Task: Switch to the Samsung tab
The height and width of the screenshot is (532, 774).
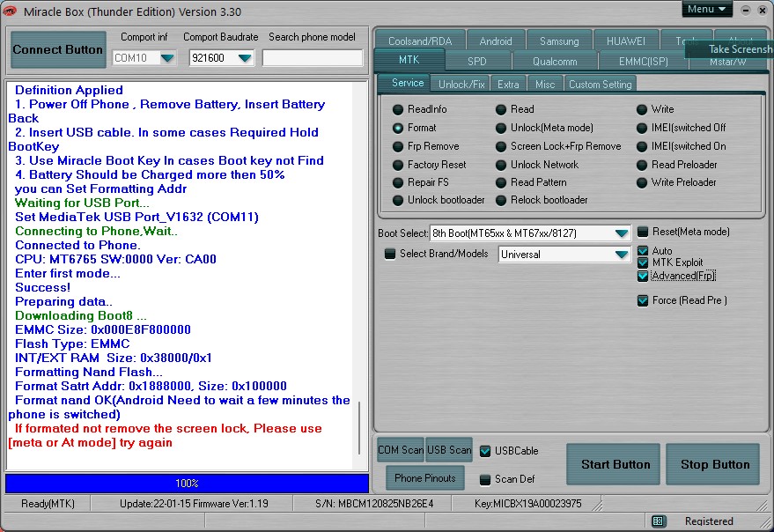Action: (559, 41)
